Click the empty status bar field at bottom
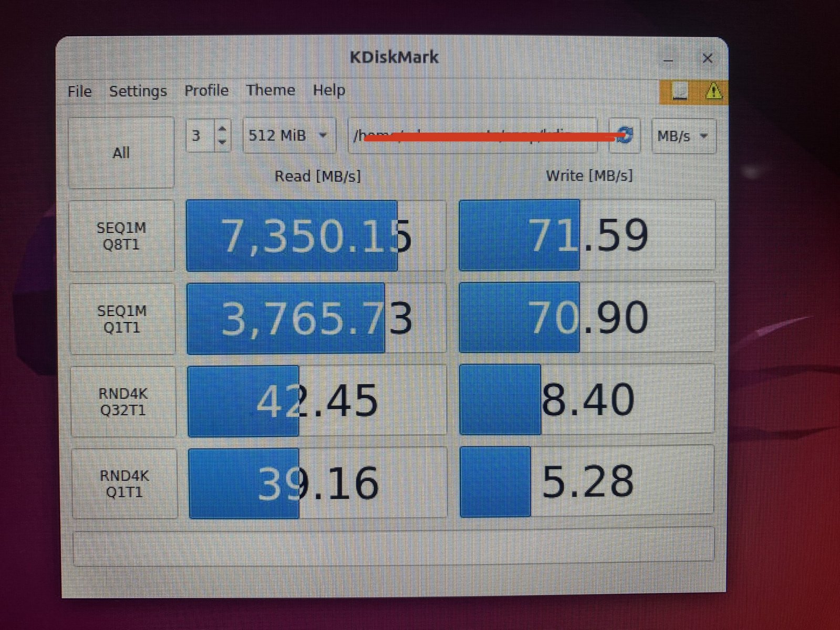The width and height of the screenshot is (840, 630). (x=393, y=547)
